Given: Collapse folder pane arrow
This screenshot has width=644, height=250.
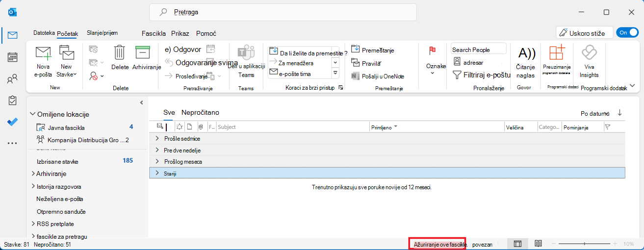Looking at the screenshot, I should pyautogui.click(x=141, y=102).
